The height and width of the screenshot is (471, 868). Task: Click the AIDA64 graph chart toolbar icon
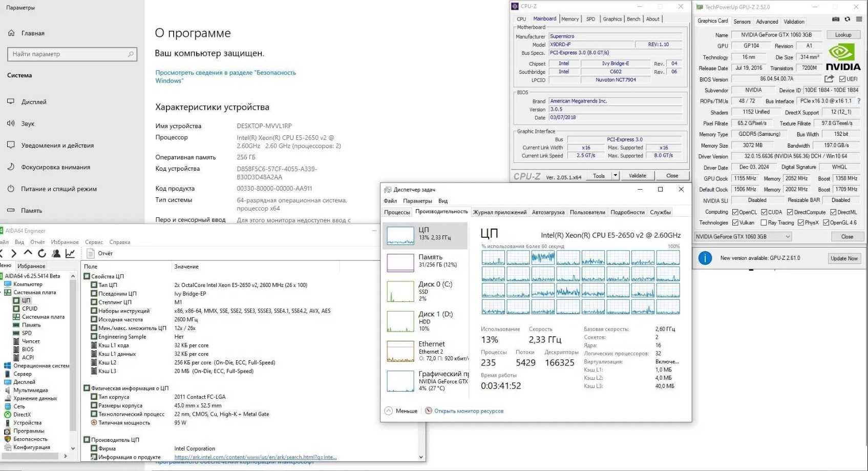pos(70,253)
